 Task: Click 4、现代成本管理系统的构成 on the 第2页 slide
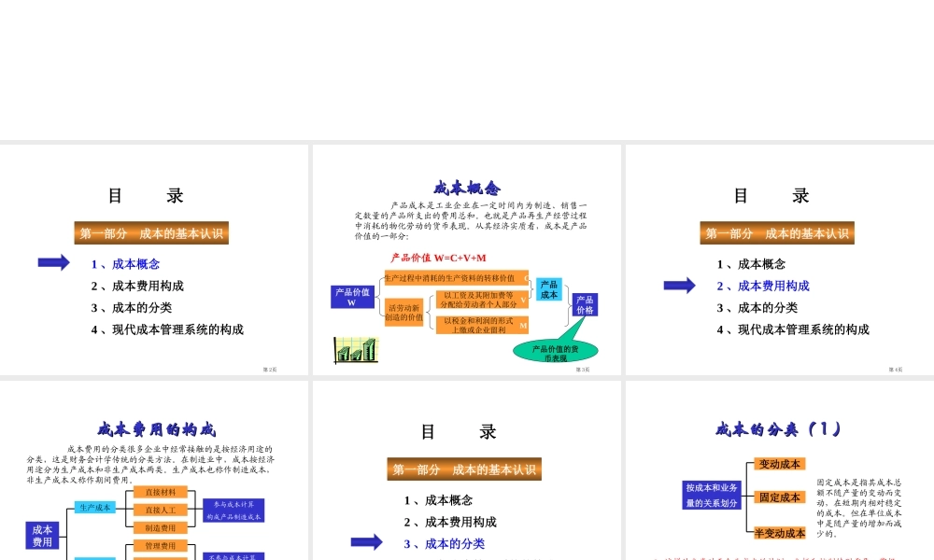(x=167, y=329)
